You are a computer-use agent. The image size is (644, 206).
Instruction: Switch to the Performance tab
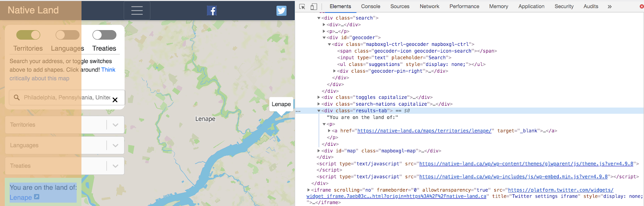[464, 6]
